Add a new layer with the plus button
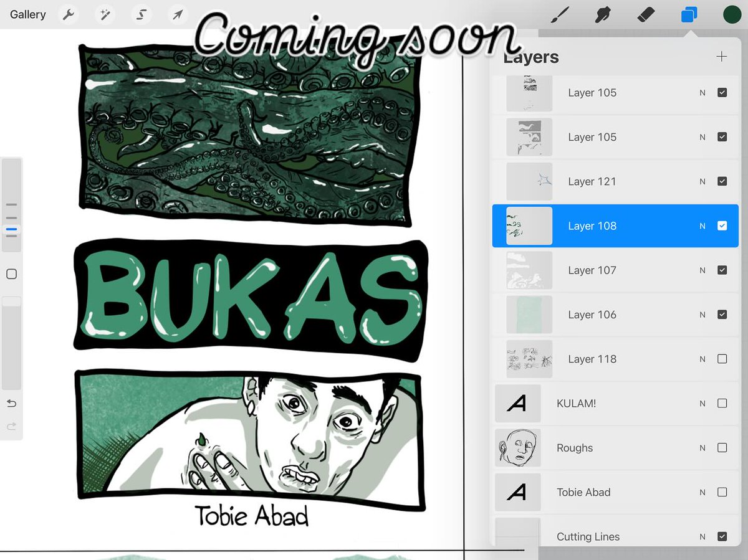The image size is (748, 560). [x=721, y=56]
